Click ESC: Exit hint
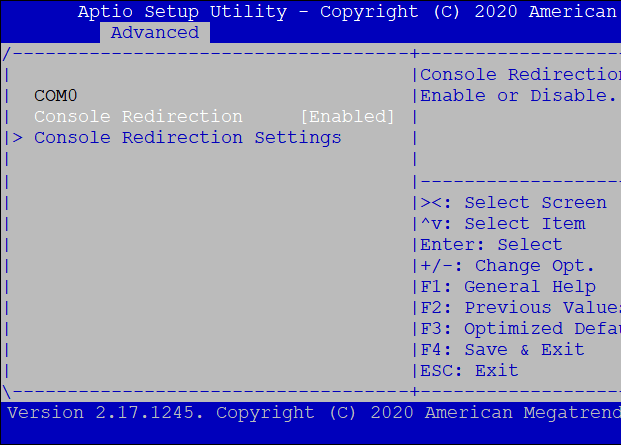 [469, 371]
